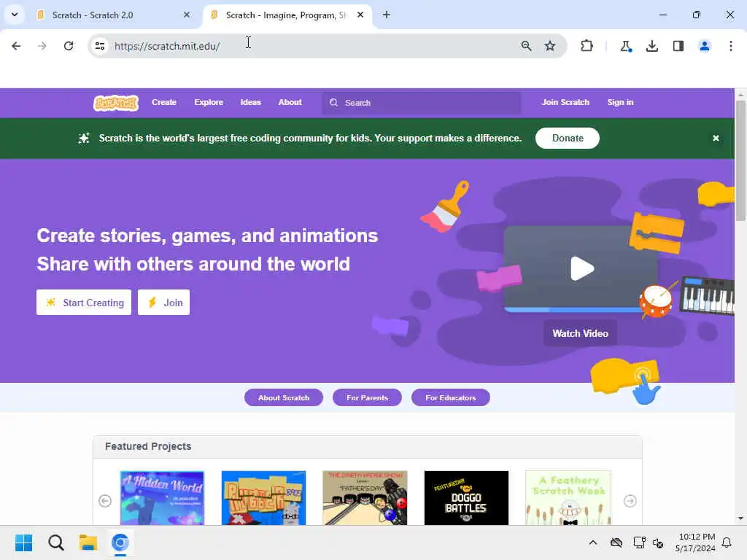
Task: Click the Scratch logo in navigation bar
Action: click(116, 103)
